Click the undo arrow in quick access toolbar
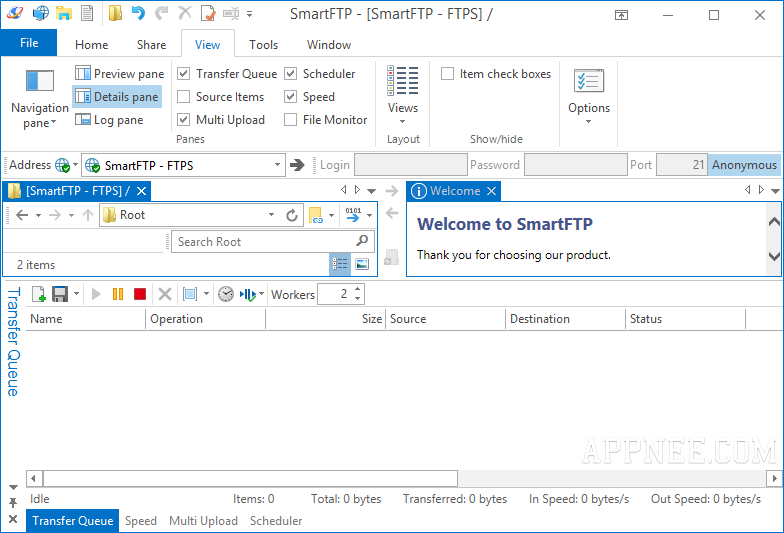This screenshot has height=533, width=784. [138, 13]
